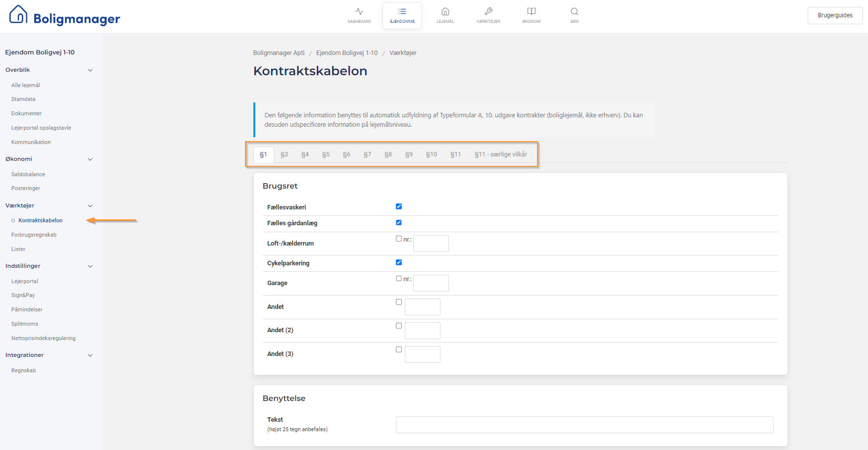This screenshot has width=868, height=450.
Task: Follow the Boligmanager ApS breadcrumb link
Action: click(279, 53)
